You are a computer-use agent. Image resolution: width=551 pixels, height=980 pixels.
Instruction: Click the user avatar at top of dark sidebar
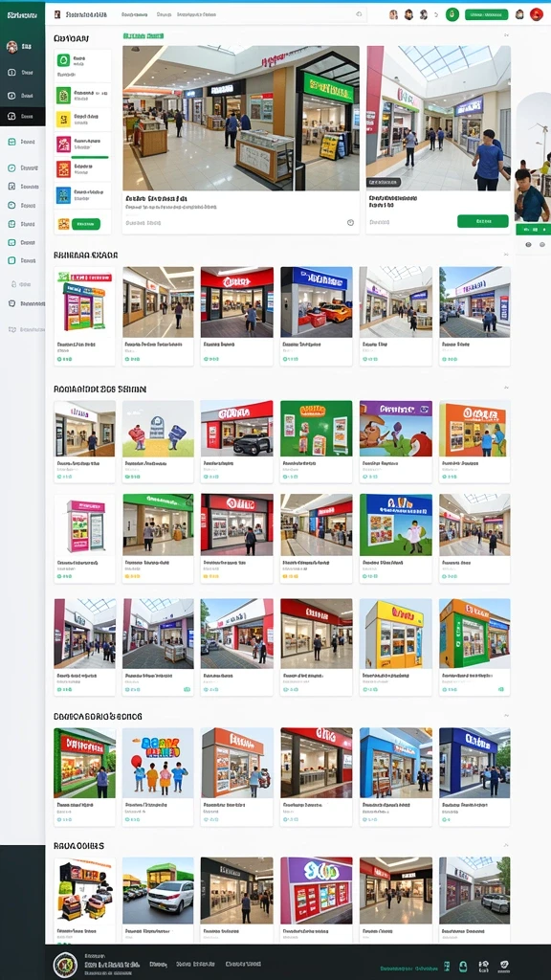point(11,46)
